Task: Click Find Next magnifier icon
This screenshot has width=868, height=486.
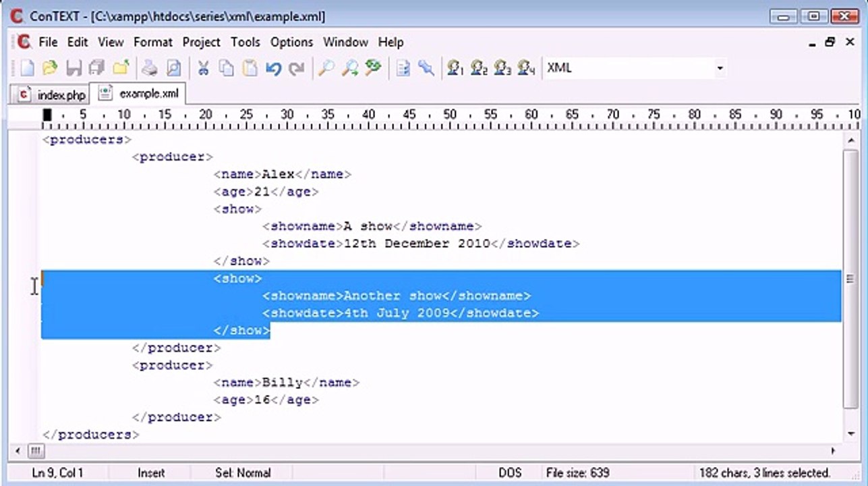Action: tap(349, 67)
